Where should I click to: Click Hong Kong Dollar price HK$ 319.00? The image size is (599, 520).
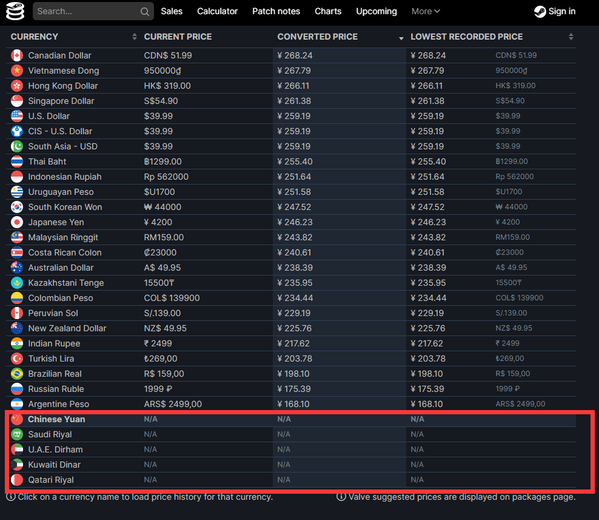click(x=167, y=86)
